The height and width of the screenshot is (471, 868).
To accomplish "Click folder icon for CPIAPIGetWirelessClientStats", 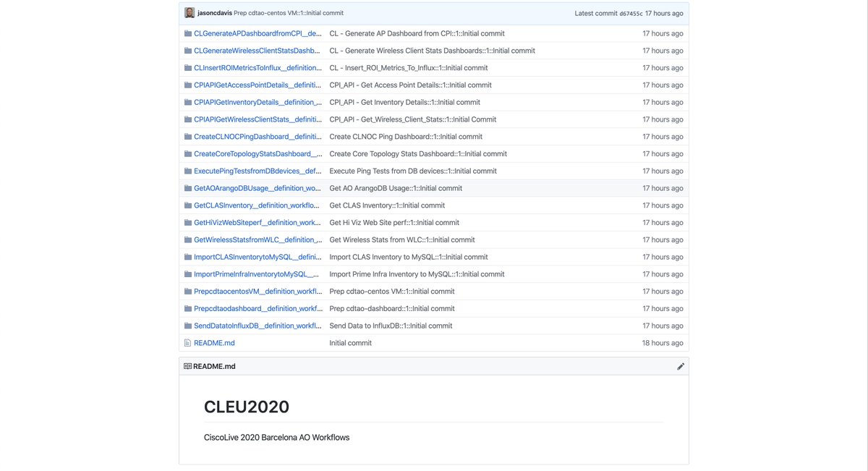I will [x=188, y=119].
